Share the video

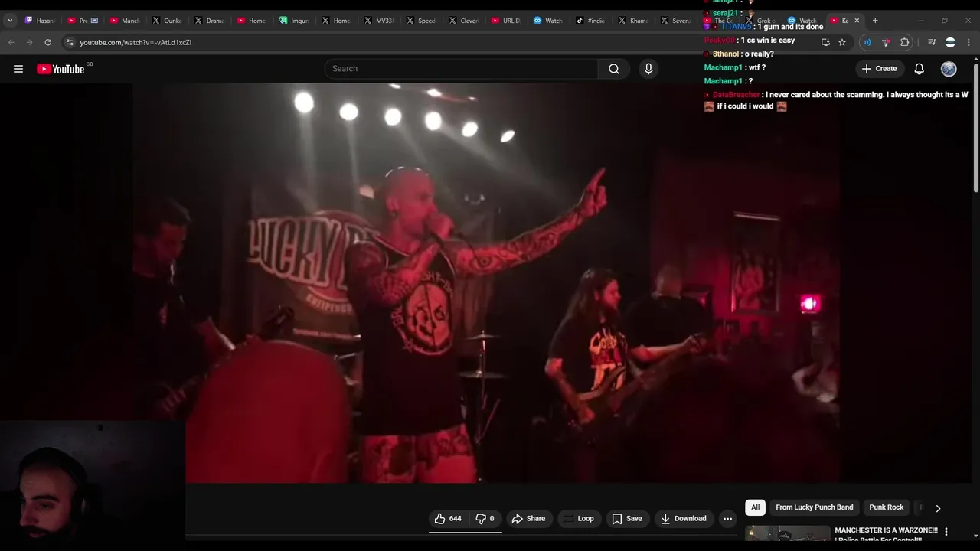[x=528, y=519]
